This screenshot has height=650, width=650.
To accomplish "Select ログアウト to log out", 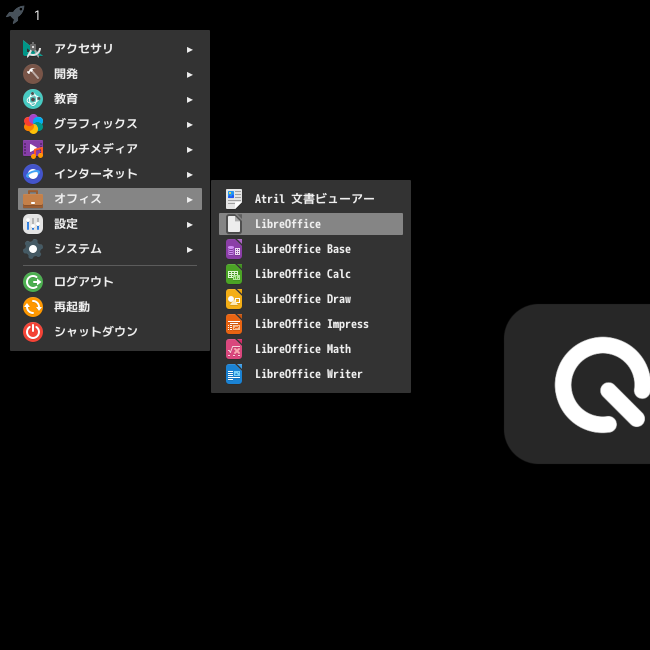I will click(110, 282).
